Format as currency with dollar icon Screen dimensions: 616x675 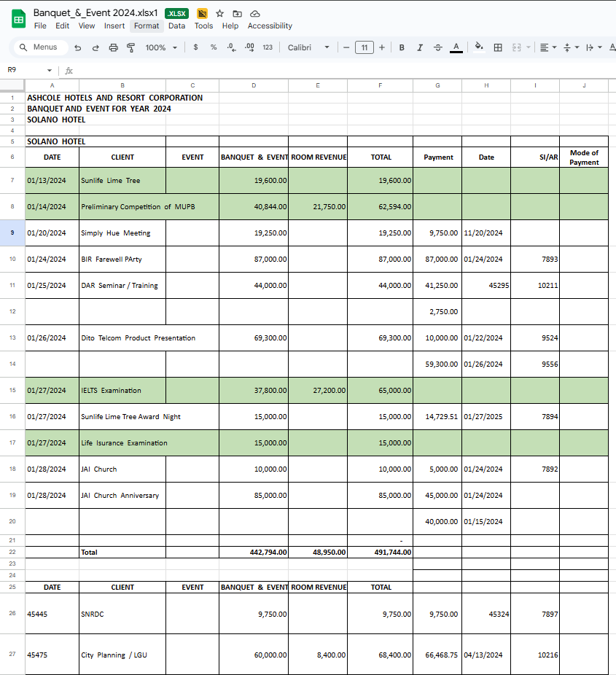(195, 47)
